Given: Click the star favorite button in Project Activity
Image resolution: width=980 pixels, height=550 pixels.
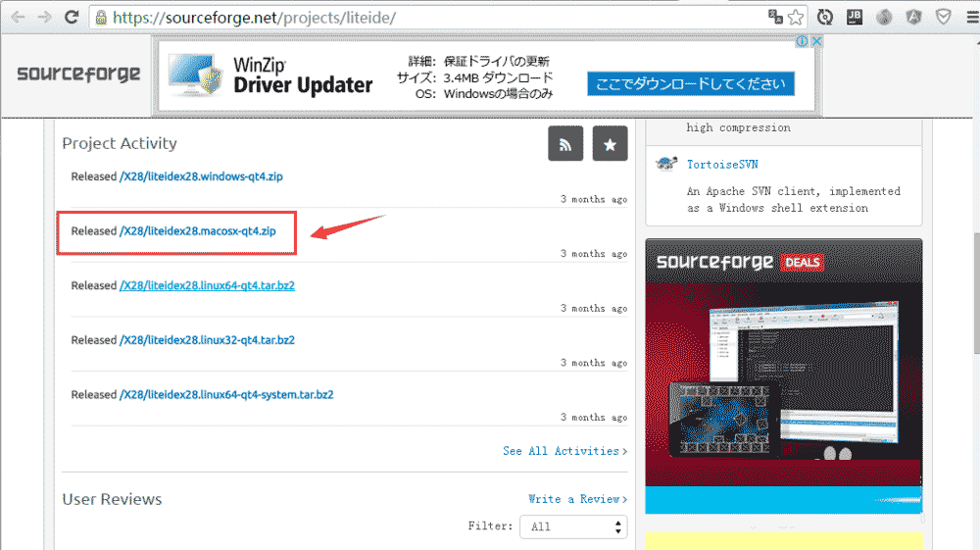Looking at the screenshot, I should (610, 144).
